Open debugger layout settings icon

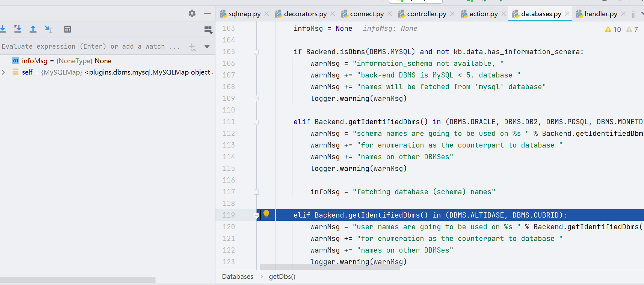(x=208, y=30)
